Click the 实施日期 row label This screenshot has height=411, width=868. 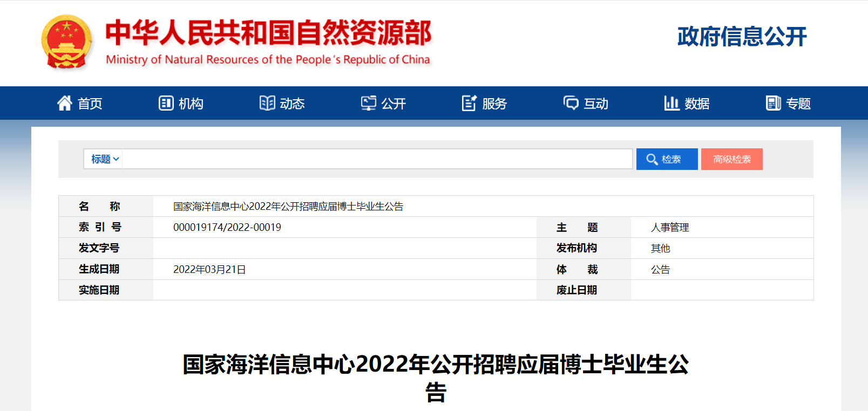[99, 290]
